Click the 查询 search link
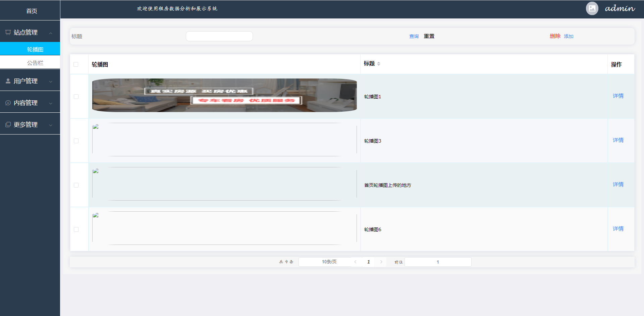 pos(414,36)
